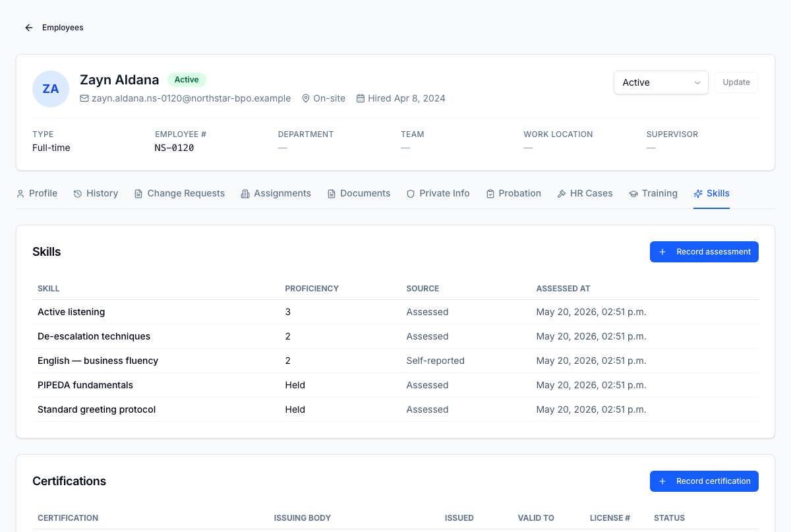Click the chevron in the status dropdown

pyautogui.click(x=697, y=82)
